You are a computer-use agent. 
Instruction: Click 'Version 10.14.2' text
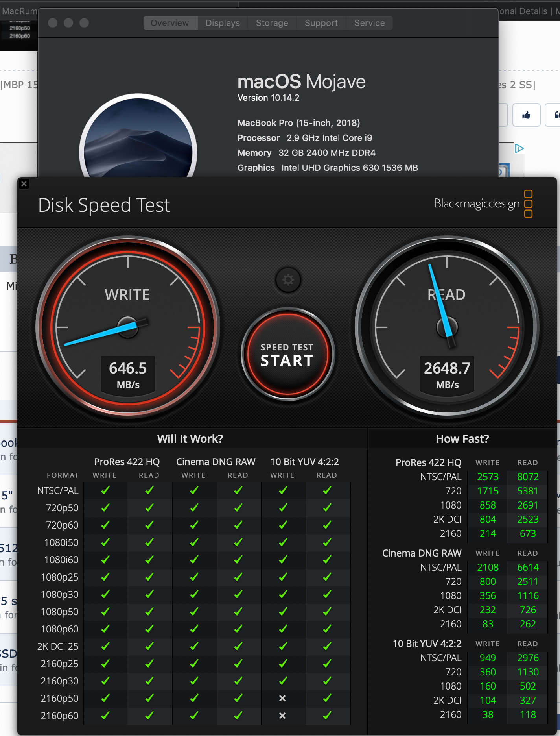pyautogui.click(x=268, y=98)
